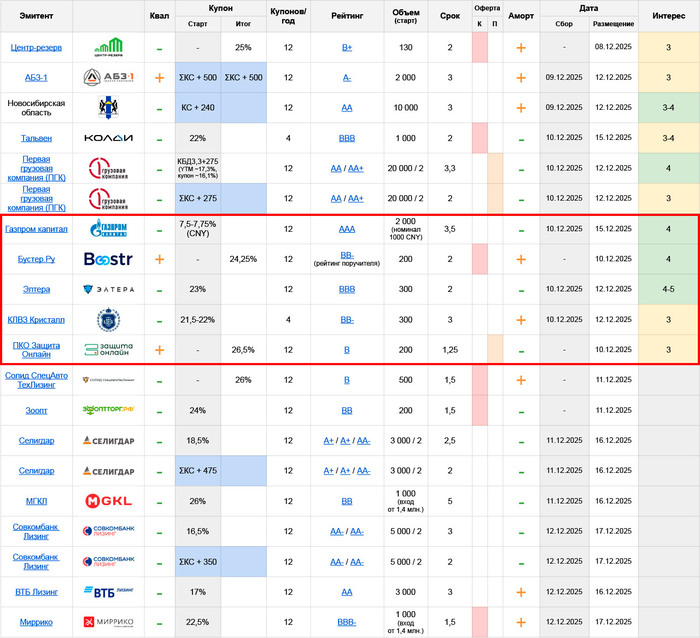Click the Новосибирская область coat of arms
The height and width of the screenshot is (638, 700).
[x=107, y=108]
